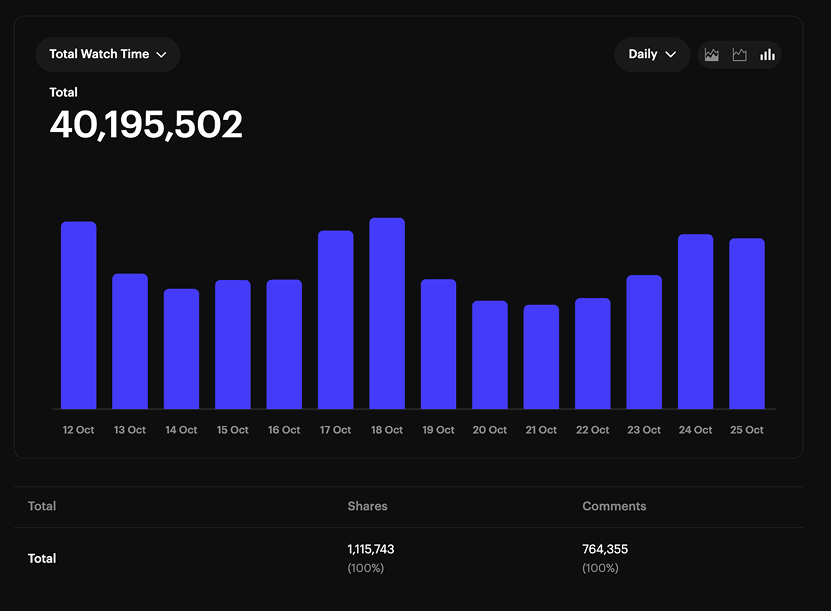Image resolution: width=831 pixels, height=611 pixels.
Task: Click the 12 Oct bar
Action: (79, 315)
